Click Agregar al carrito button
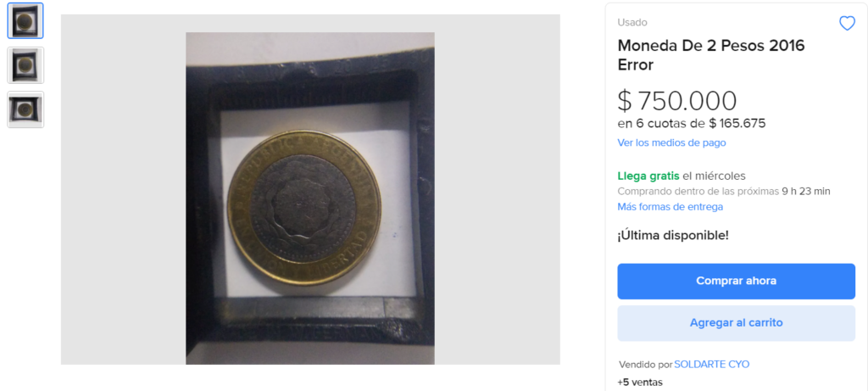 (x=737, y=323)
